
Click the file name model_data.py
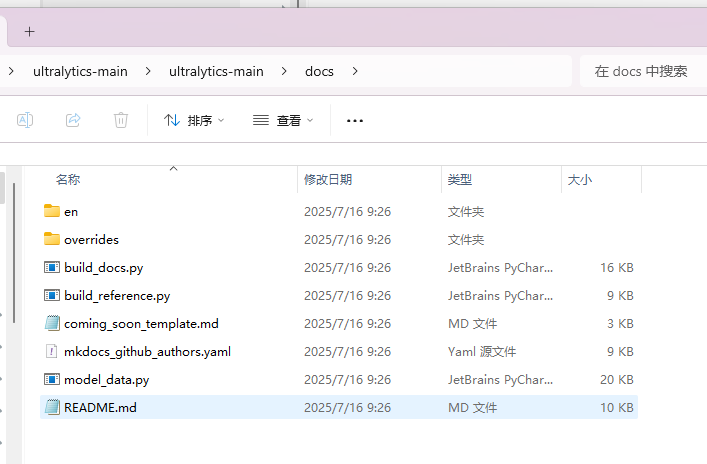[106, 380]
